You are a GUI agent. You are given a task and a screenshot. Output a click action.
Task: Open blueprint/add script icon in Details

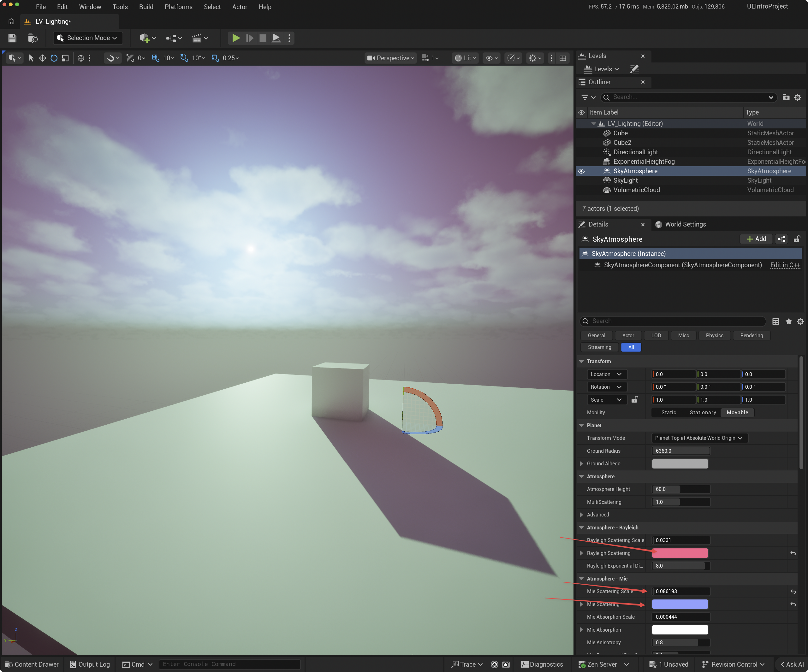coord(781,239)
